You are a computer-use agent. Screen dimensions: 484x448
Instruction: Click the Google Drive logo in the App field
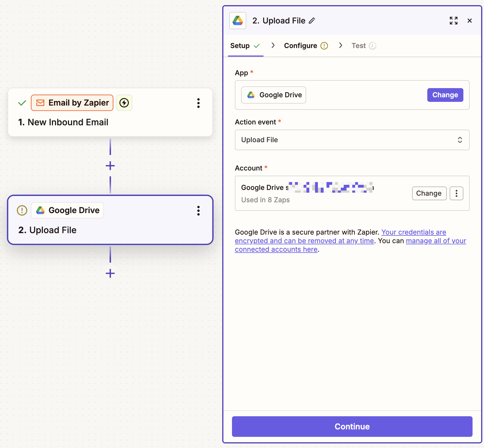click(x=251, y=95)
